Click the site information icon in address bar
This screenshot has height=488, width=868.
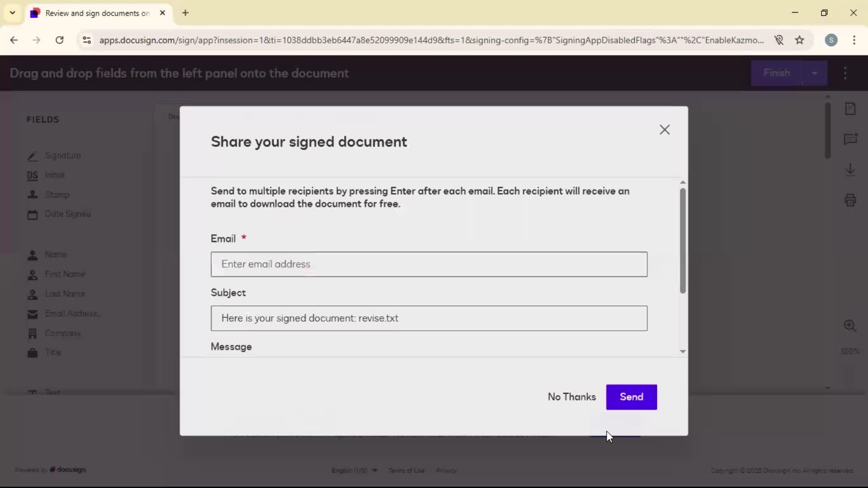(x=87, y=40)
